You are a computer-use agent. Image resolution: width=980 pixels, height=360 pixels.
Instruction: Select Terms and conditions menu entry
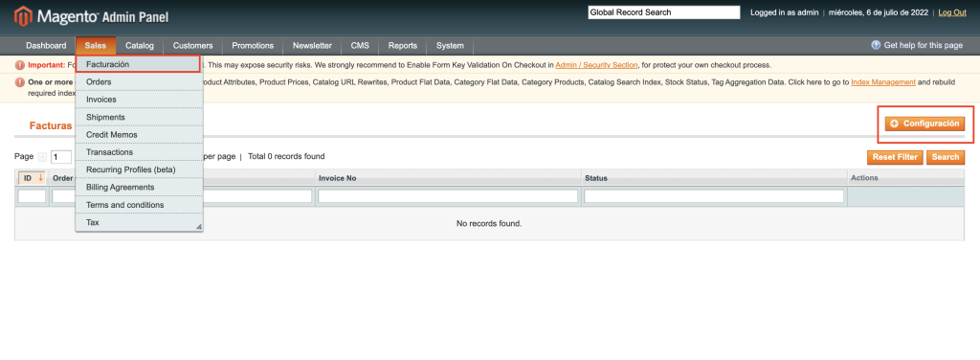tap(139, 204)
